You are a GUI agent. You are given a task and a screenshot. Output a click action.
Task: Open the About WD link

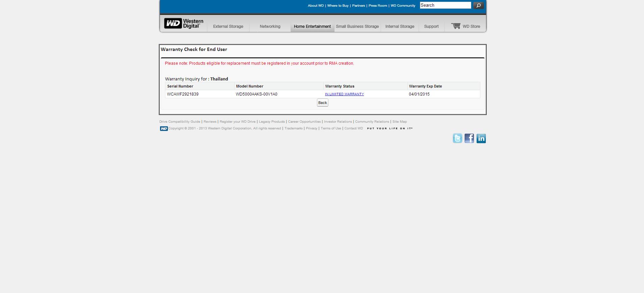click(316, 6)
